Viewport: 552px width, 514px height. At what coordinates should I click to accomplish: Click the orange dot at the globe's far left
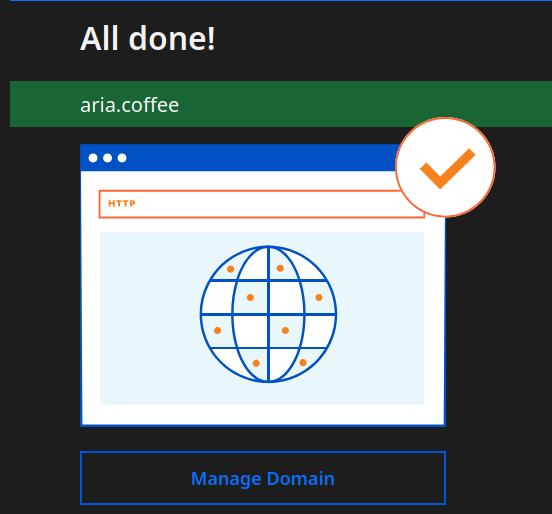pos(218,330)
